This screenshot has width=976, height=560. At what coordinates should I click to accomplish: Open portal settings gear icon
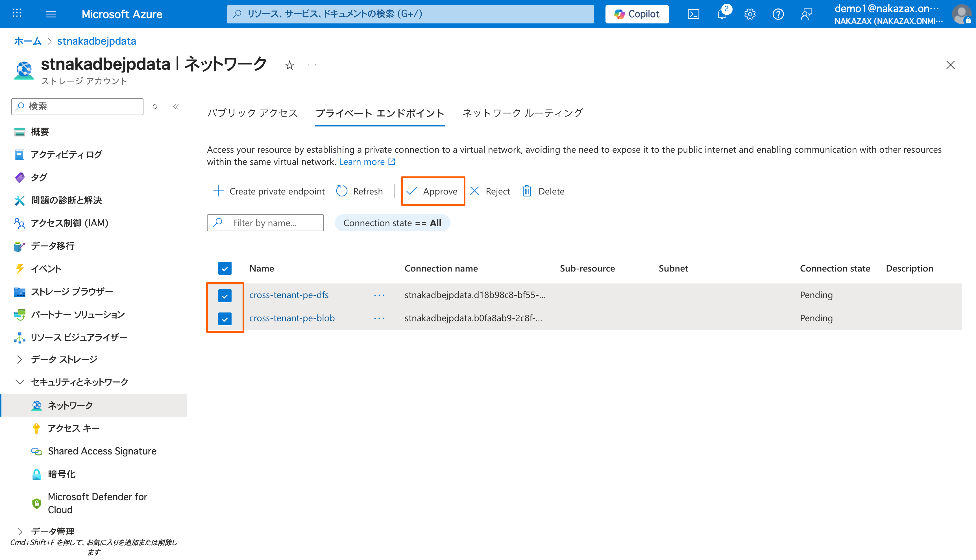tap(750, 14)
